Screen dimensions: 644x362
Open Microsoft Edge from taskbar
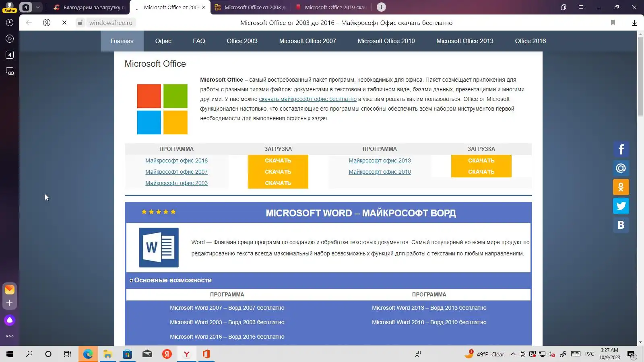pos(88,354)
